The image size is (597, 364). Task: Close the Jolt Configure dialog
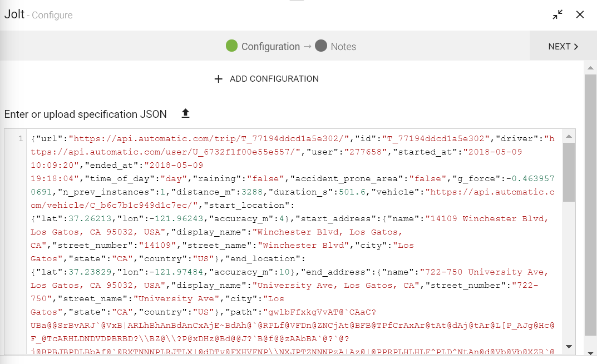tap(580, 14)
